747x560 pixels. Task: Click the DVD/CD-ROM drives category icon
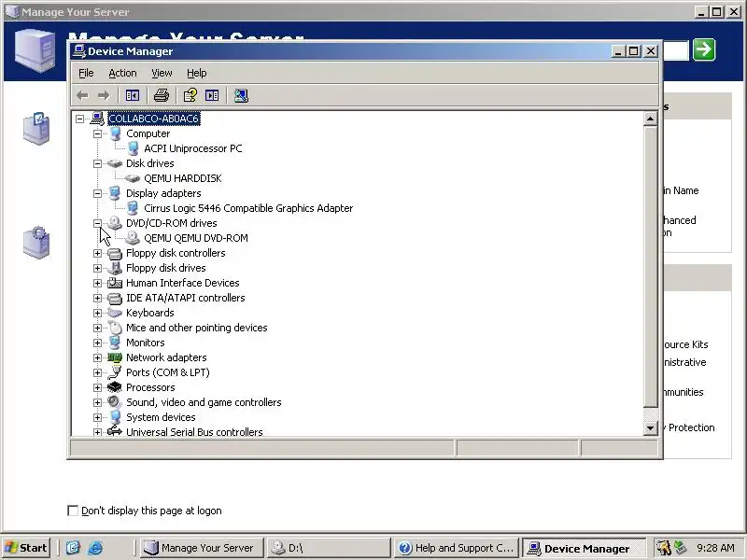[115, 223]
